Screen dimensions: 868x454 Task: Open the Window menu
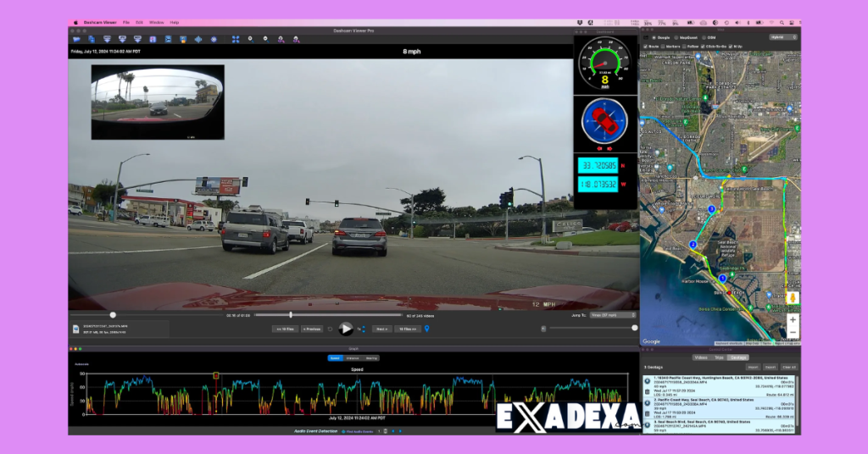(157, 23)
